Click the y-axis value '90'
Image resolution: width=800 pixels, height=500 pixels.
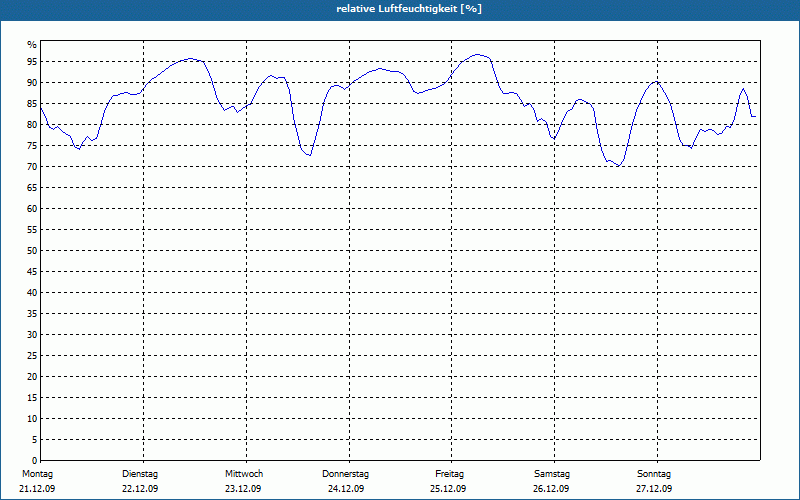pos(32,83)
